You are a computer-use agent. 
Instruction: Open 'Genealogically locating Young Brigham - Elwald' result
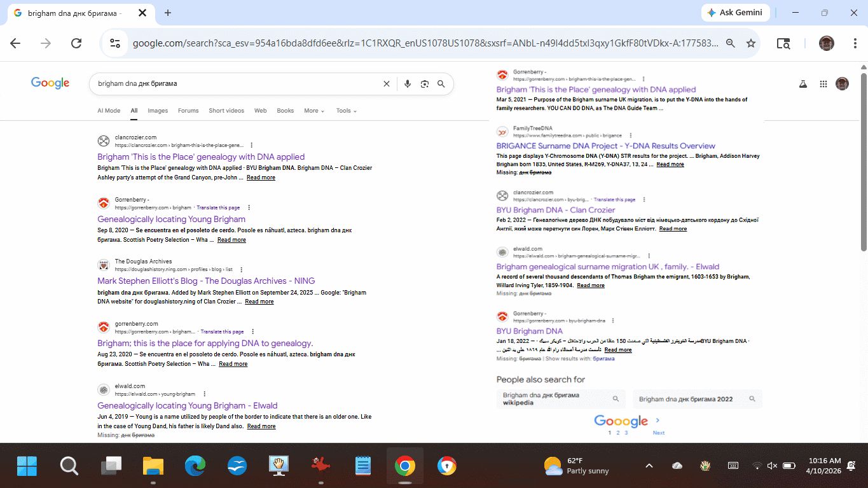[188, 405]
